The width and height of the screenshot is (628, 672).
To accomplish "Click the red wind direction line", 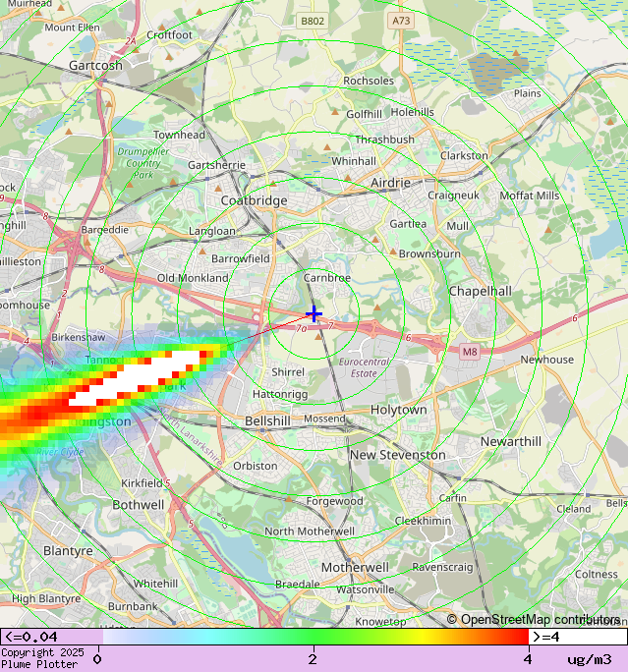I will tap(267, 329).
